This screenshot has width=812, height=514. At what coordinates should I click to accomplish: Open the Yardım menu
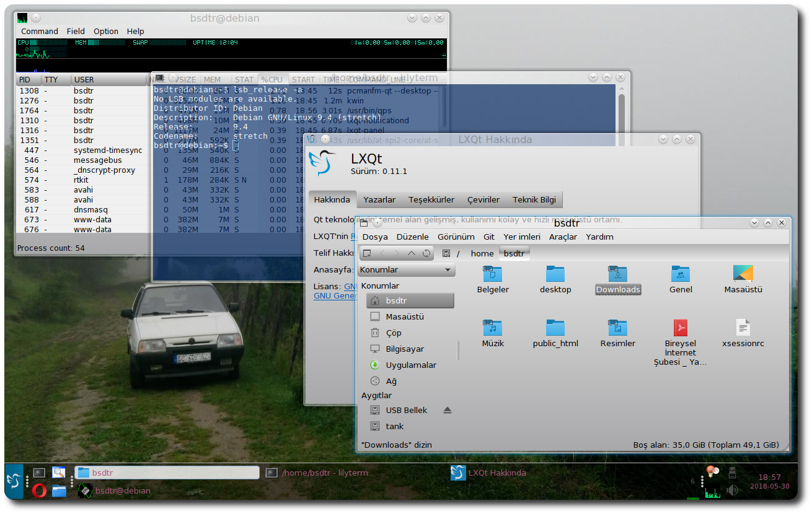(599, 237)
